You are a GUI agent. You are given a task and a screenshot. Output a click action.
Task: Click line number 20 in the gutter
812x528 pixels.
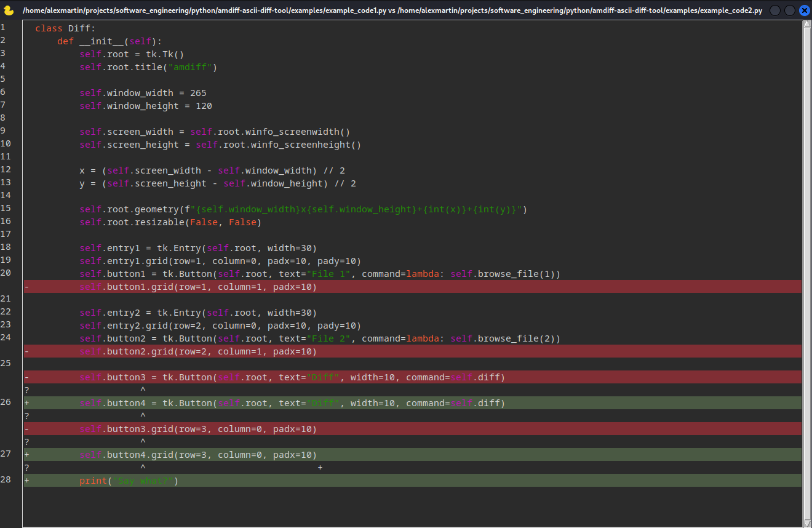click(x=6, y=273)
